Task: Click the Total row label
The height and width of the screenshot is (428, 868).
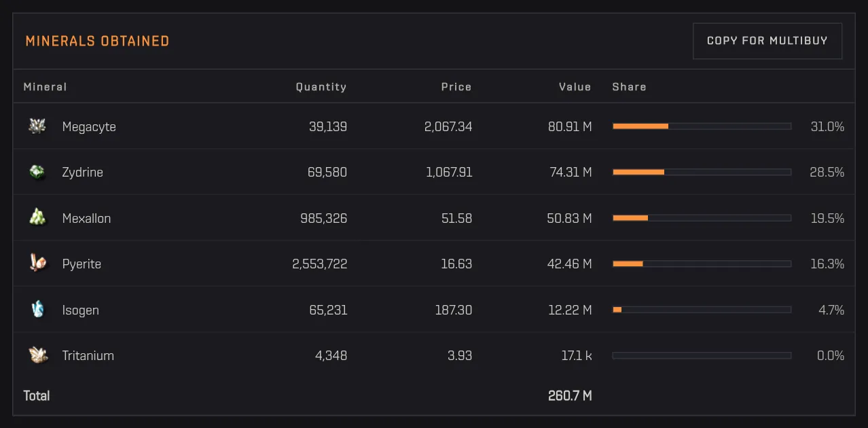Action: pos(37,395)
